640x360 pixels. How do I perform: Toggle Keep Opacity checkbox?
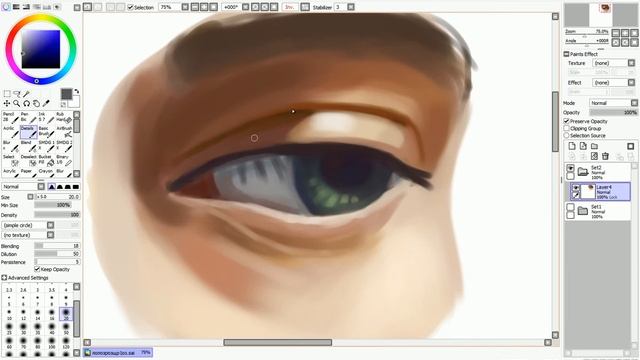coord(37,269)
